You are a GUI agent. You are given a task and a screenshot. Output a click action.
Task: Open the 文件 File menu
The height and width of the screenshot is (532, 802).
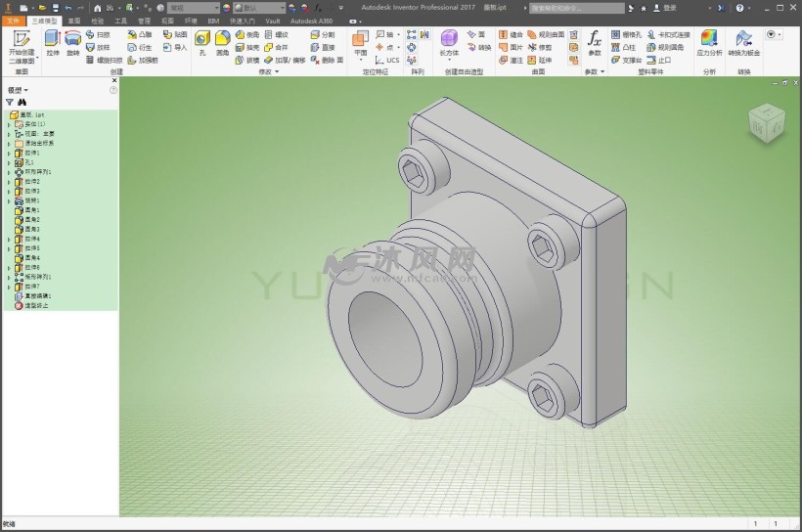(x=13, y=20)
